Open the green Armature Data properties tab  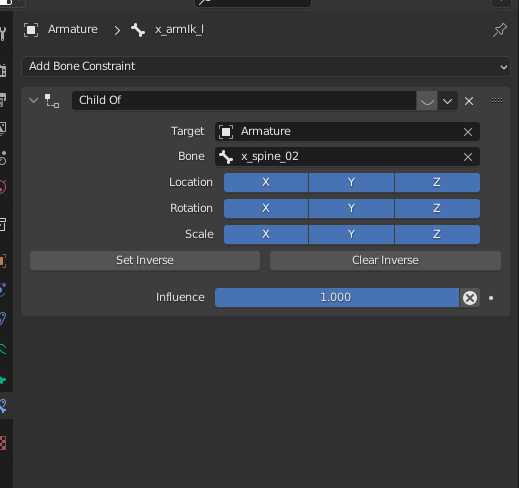pos(3,349)
